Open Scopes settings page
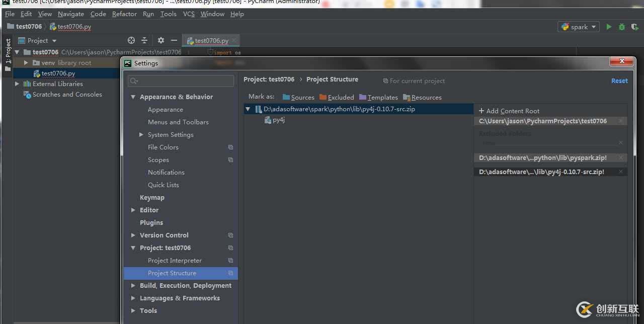The height and width of the screenshot is (324, 644). (x=158, y=160)
